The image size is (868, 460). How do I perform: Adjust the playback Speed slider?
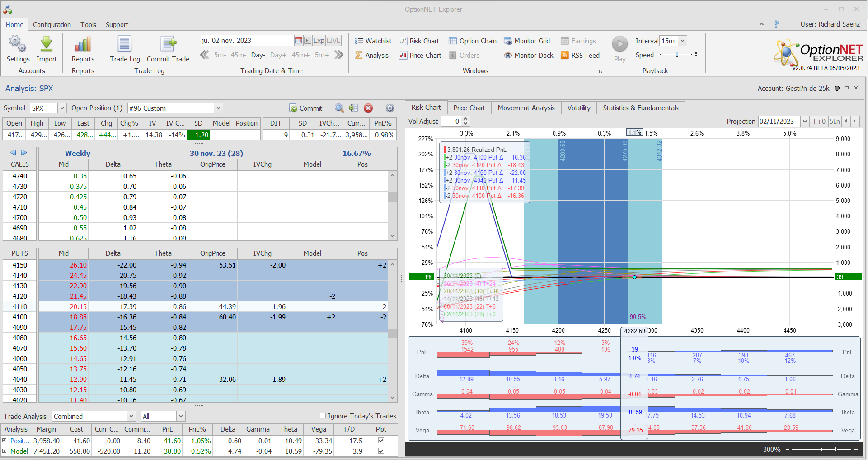click(x=677, y=55)
